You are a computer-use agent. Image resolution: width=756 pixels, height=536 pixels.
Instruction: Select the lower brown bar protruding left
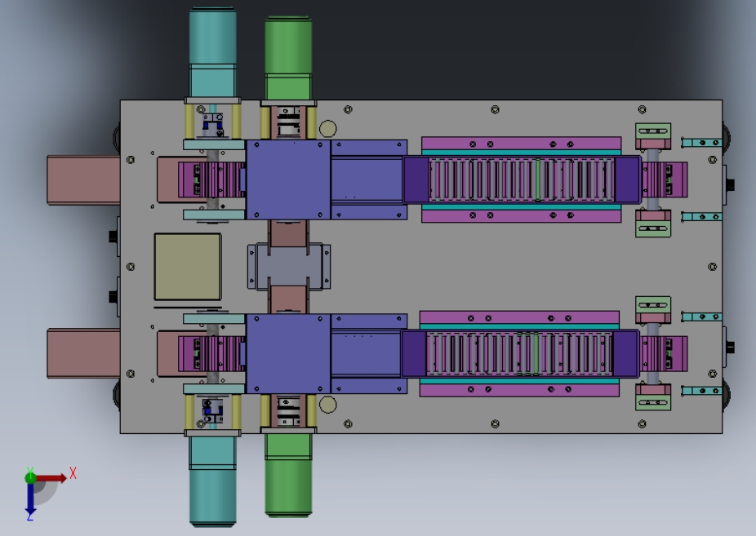tap(83, 353)
